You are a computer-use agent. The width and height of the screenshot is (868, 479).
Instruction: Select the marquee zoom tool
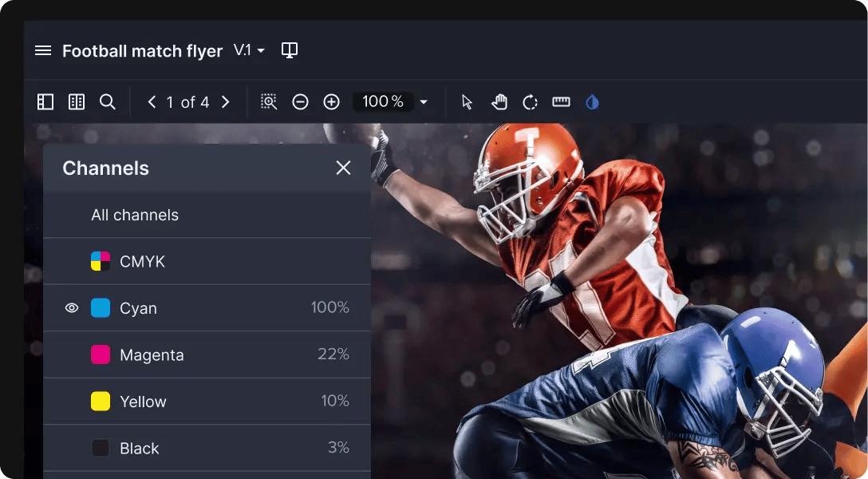click(268, 101)
